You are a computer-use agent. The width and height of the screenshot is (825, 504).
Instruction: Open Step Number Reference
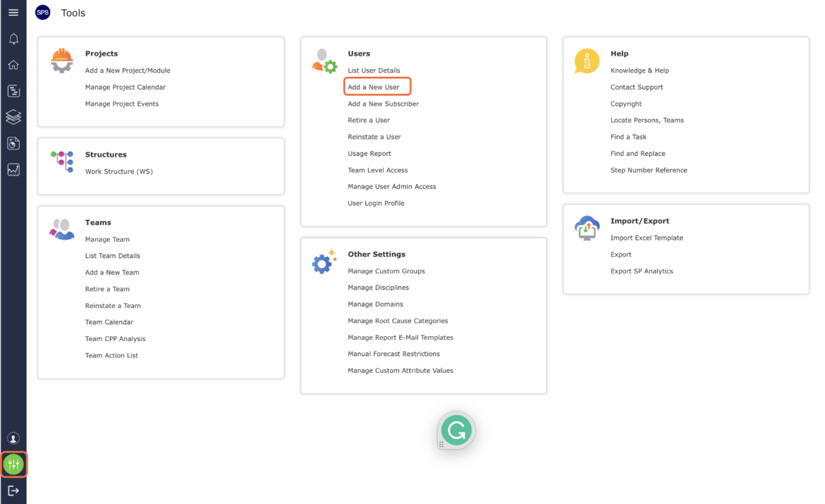click(649, 171)
